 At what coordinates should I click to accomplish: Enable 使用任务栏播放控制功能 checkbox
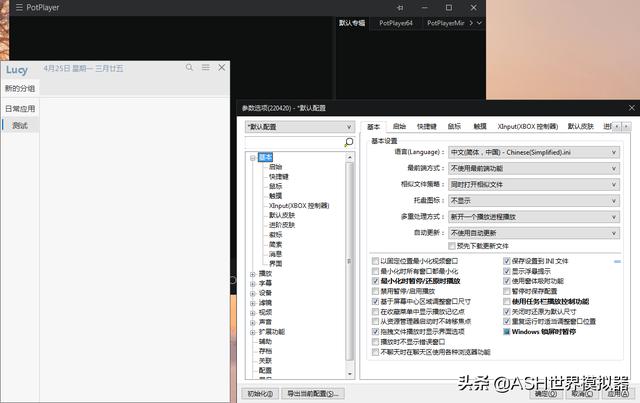point(507,301)
